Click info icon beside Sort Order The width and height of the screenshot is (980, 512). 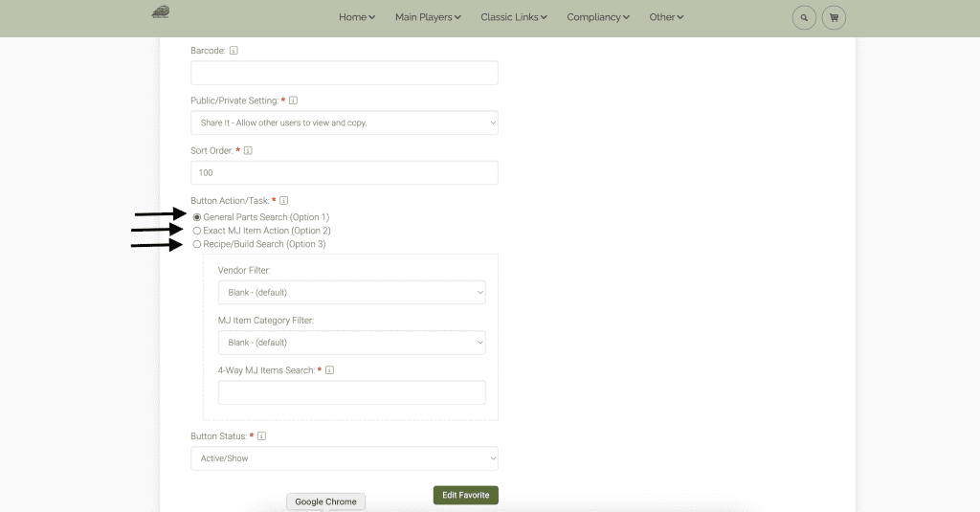[248, 150]
